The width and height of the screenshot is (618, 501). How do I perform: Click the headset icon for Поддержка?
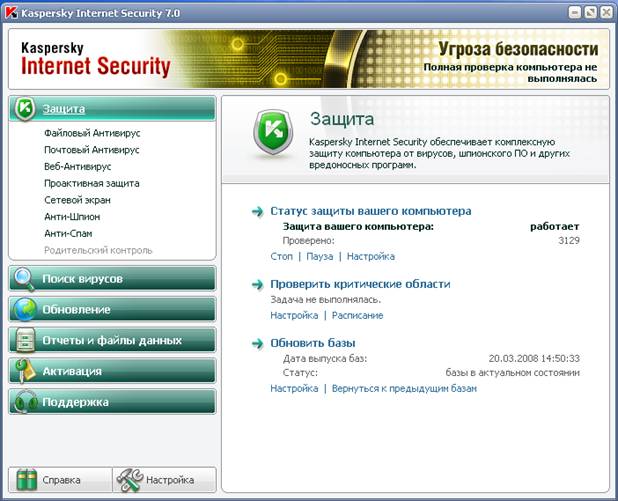point(25,401)
